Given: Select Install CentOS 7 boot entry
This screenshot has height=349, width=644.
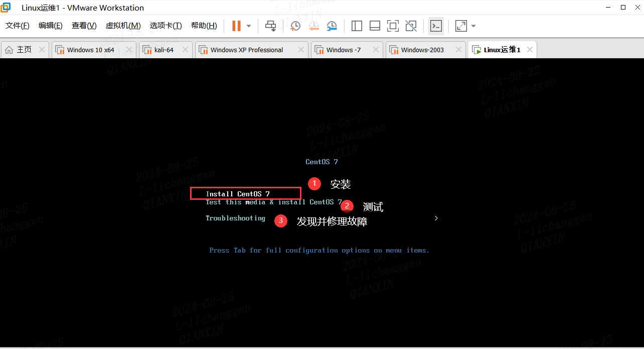Looking at the screenshot, I should [238, 194].
